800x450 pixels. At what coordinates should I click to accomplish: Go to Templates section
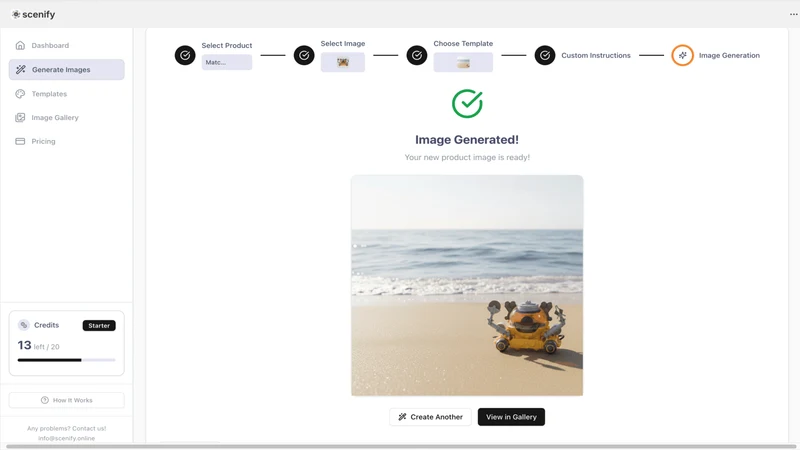[x=66, y=94]
